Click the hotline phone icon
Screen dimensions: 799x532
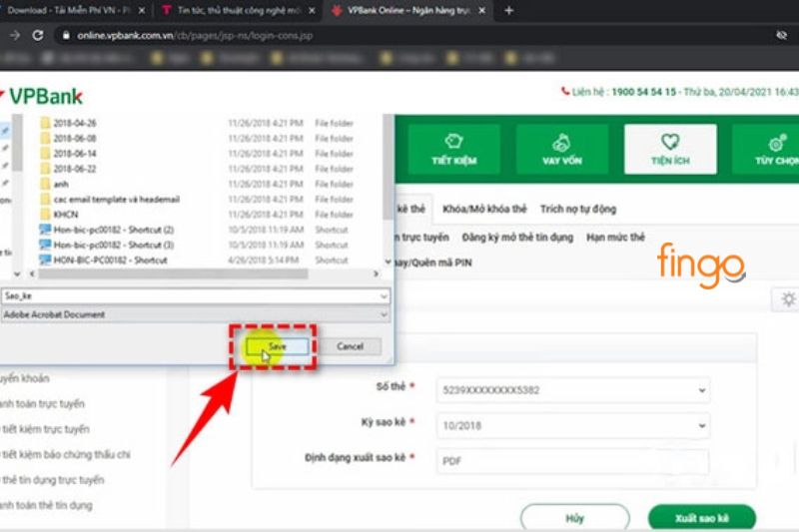click(564, 92)
